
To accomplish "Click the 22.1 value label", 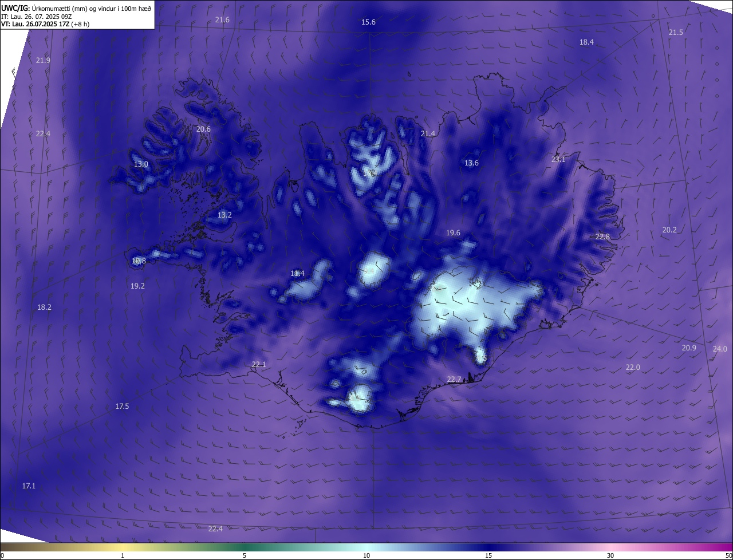I will 259,364.
